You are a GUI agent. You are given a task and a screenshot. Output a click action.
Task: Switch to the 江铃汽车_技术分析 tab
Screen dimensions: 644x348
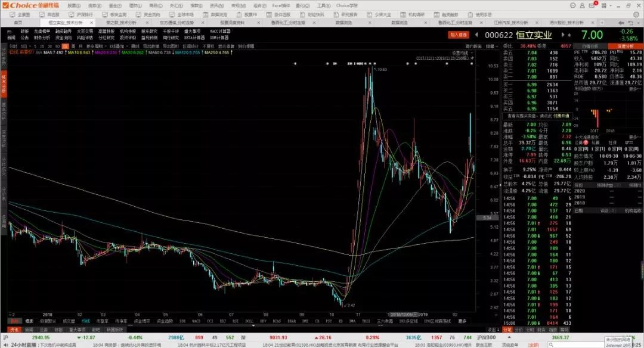coord(511,23)
